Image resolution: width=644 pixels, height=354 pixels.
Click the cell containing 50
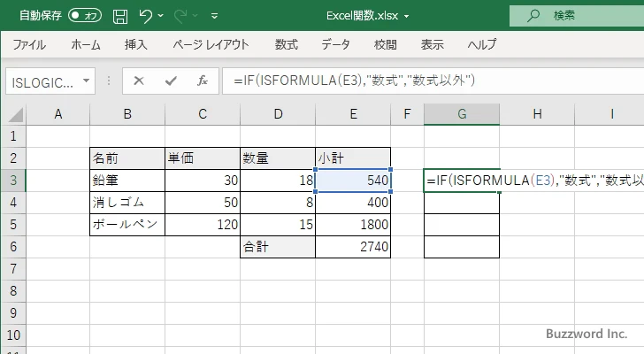pos(203,203)
